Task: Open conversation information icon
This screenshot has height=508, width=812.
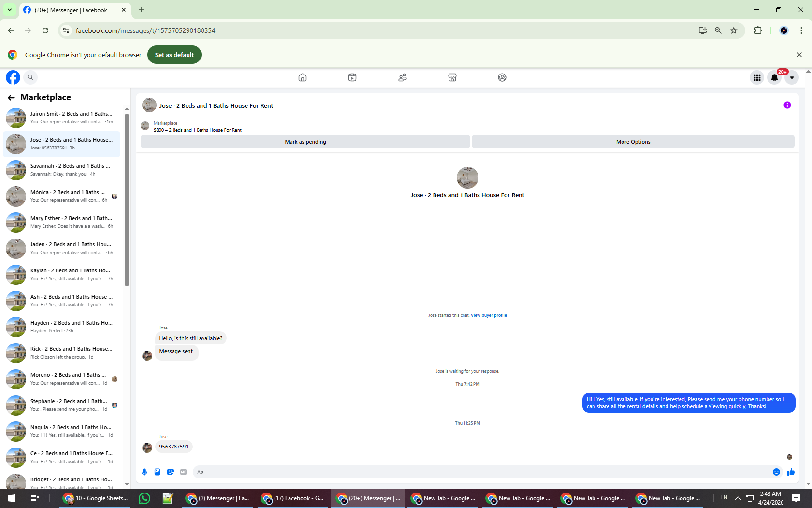Action: click(x=787, y=105)
